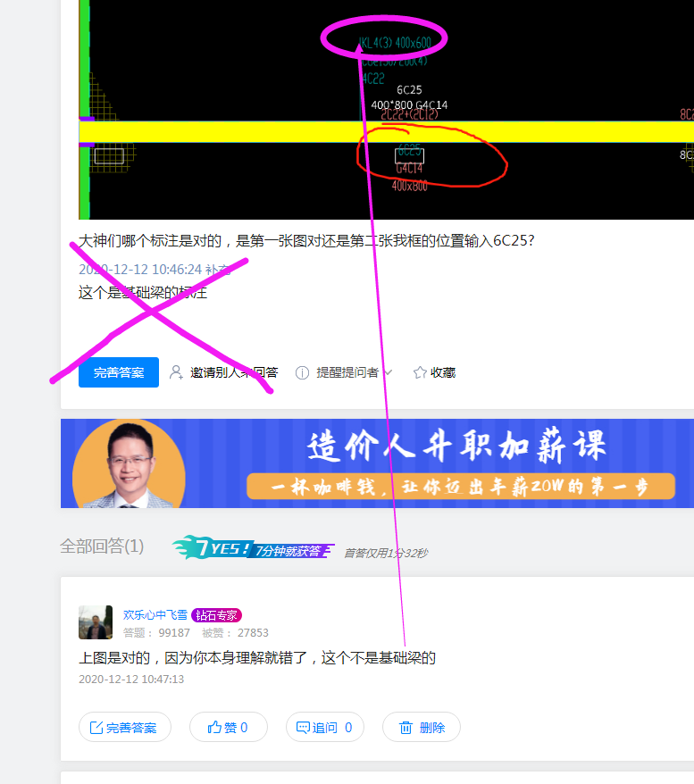Click the blue 完善答案 button
694x784 pixels.
[119, 372]
